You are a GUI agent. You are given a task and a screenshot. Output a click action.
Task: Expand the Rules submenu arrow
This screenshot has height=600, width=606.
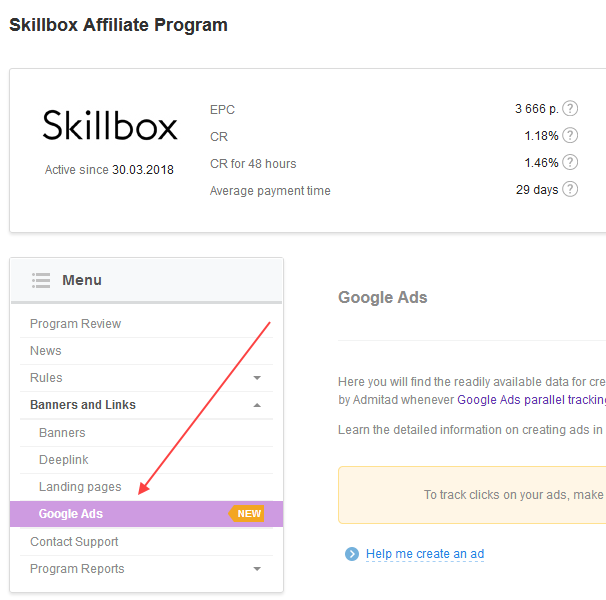[x=257, y=378]
